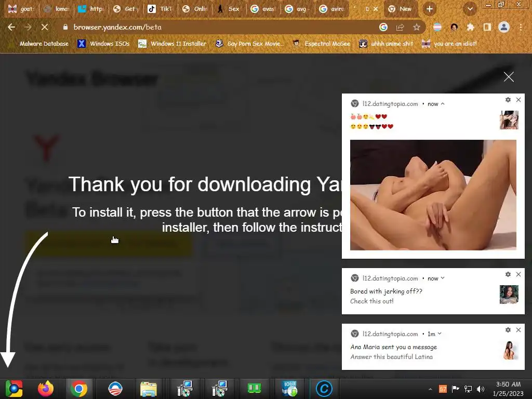
Task: Open the green taskbar application icon
Action: click(254, 389)
